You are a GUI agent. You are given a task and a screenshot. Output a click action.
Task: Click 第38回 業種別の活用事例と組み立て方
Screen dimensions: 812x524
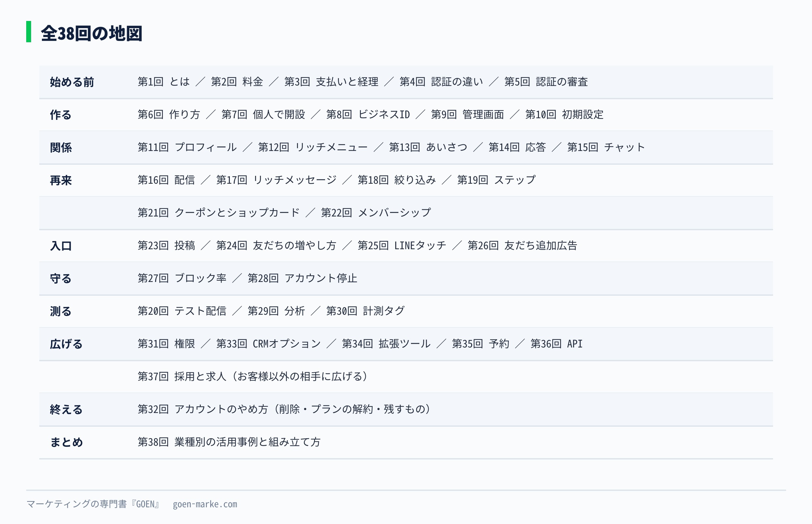(x=229, y=442)
